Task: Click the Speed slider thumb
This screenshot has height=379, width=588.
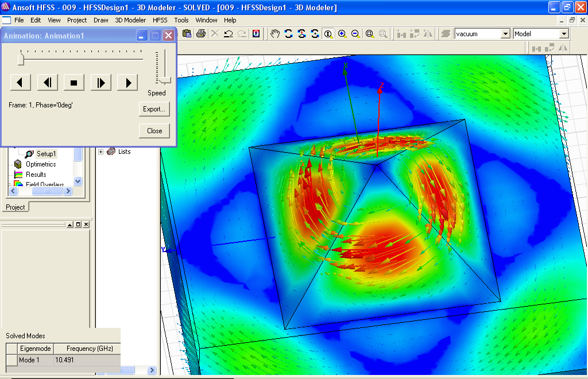Action: coord(164,80)
